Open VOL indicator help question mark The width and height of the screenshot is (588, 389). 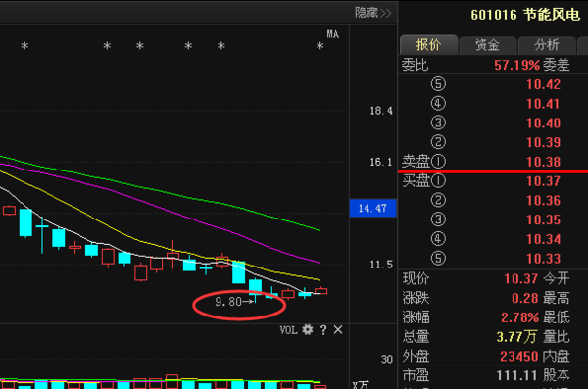323,330
